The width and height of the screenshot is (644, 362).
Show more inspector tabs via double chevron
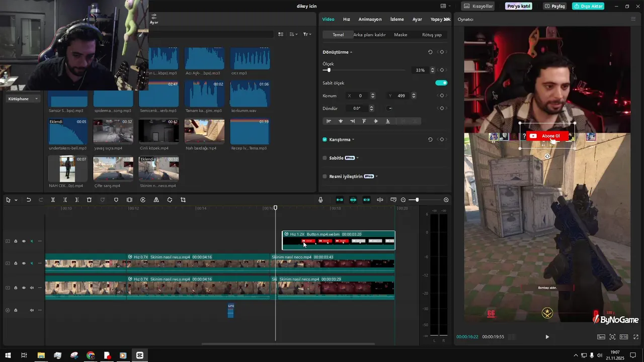coord(447,19)
